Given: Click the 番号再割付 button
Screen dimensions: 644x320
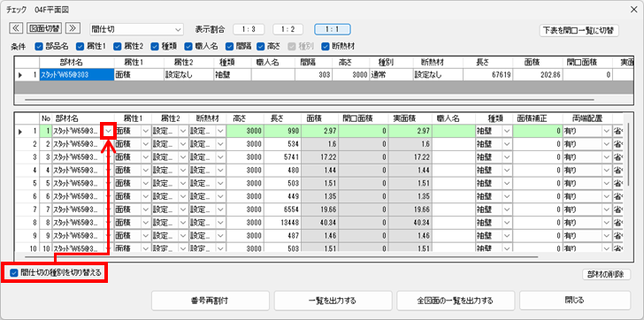Looking at the screenshot, I should pyautogui.click(x=211, y=301).
